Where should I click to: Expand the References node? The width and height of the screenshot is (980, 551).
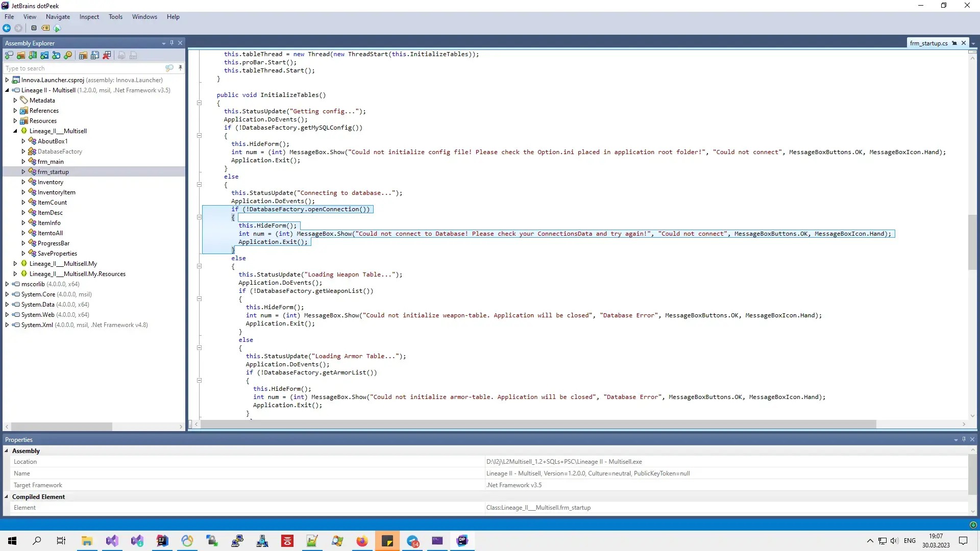(x=15, y=111)
